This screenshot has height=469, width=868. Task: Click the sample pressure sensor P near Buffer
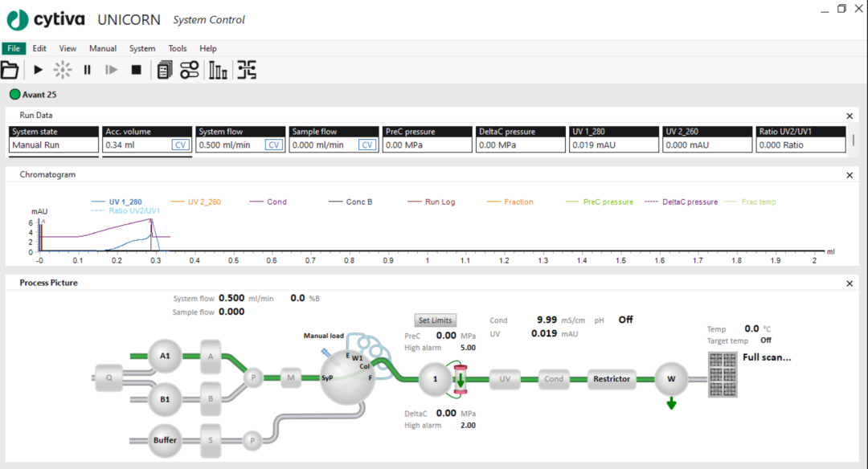point(252,441)
